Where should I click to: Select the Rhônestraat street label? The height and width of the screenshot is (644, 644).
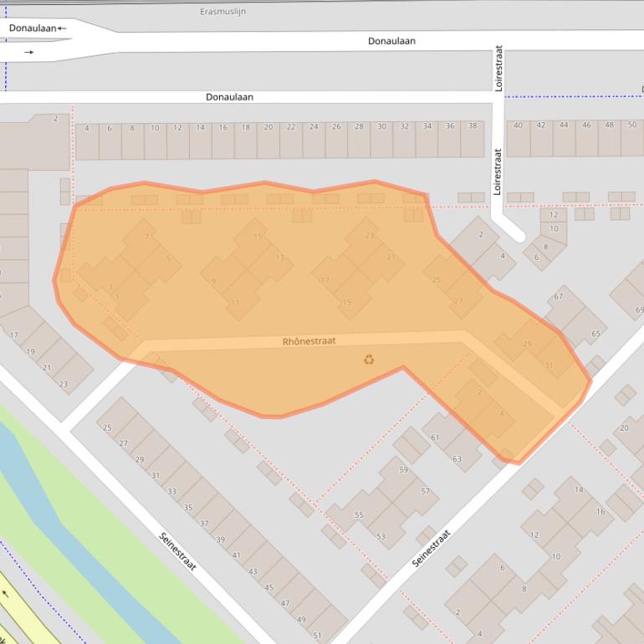[309, 341]
